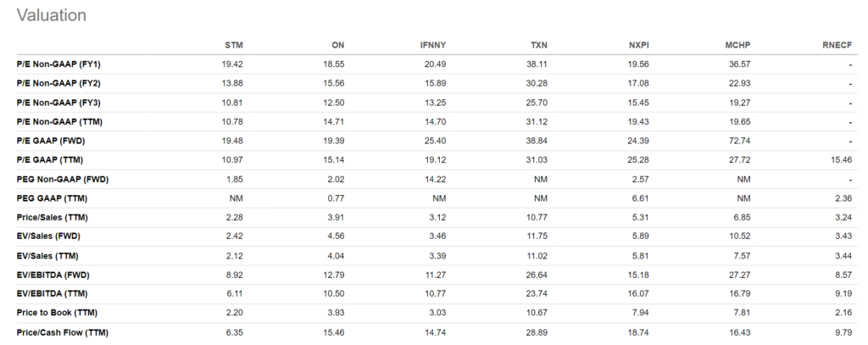The width and height of the screenshot is (868, 345).
Task: Select the Price/Cash Flow (TTM) row label
Action: [x=62, y=332]
